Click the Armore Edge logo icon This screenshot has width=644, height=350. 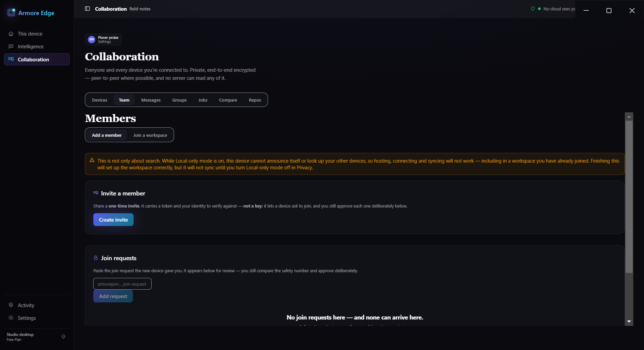click(x=11, y=13)
